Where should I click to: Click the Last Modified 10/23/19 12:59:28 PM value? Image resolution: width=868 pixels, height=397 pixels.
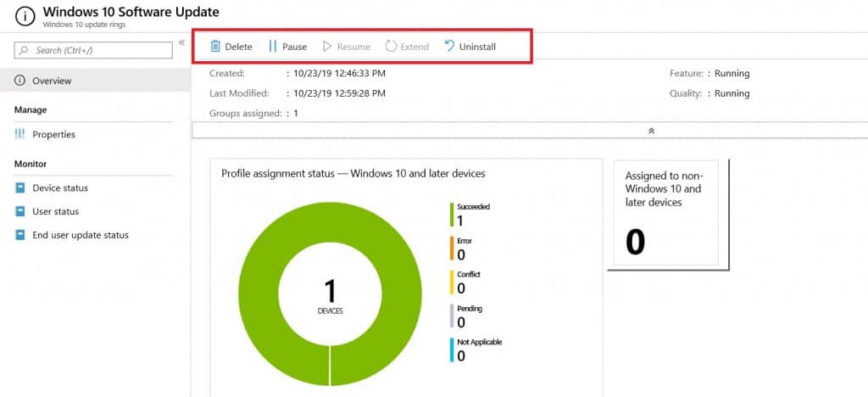tap(339, 93)
